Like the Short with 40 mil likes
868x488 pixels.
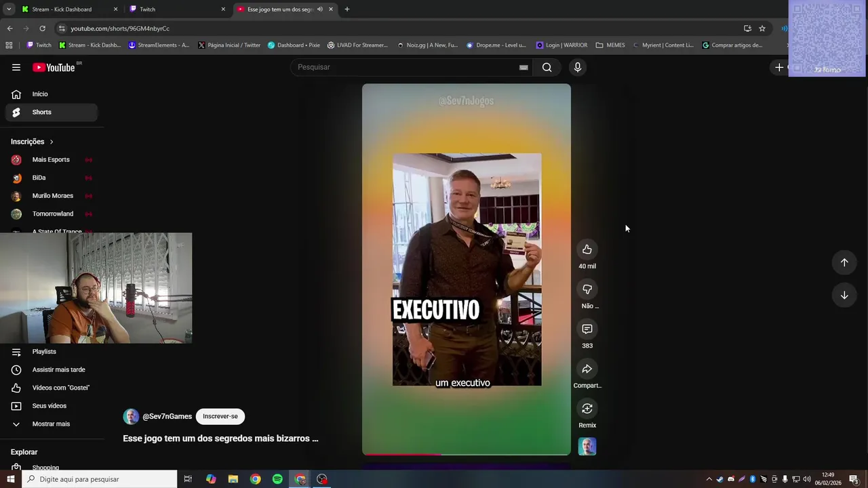[587, 249]
